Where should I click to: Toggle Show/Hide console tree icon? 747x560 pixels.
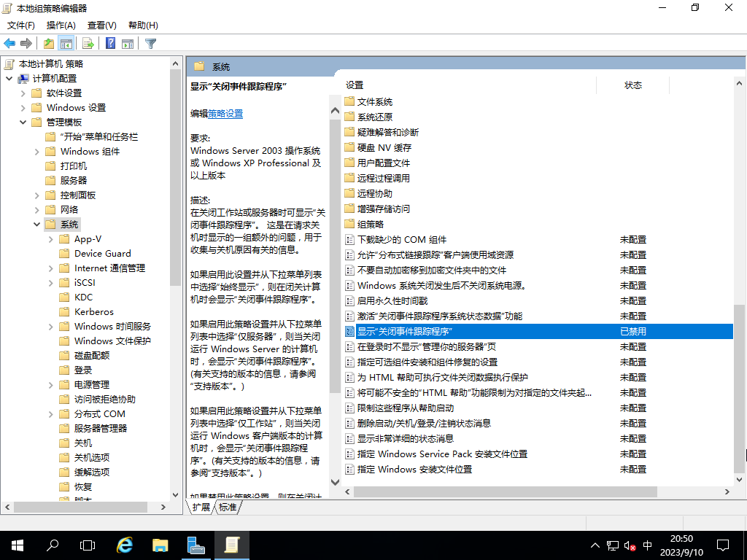(66, 43)
